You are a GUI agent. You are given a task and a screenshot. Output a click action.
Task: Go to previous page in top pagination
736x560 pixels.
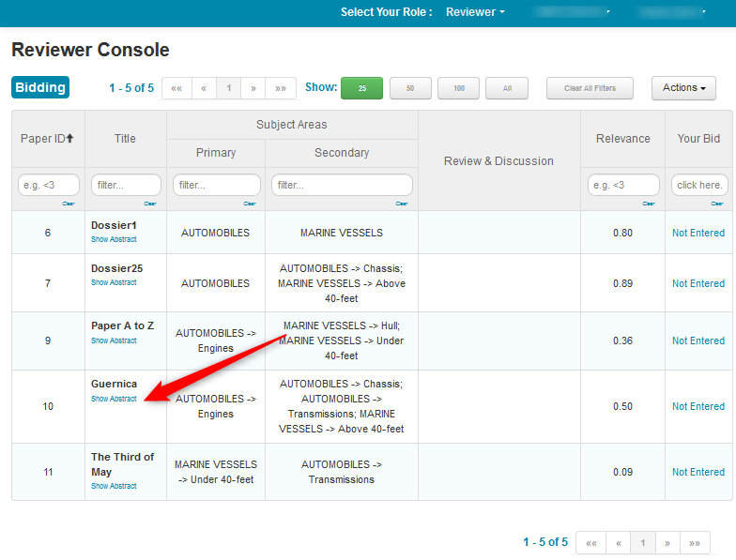coord(204,88)
